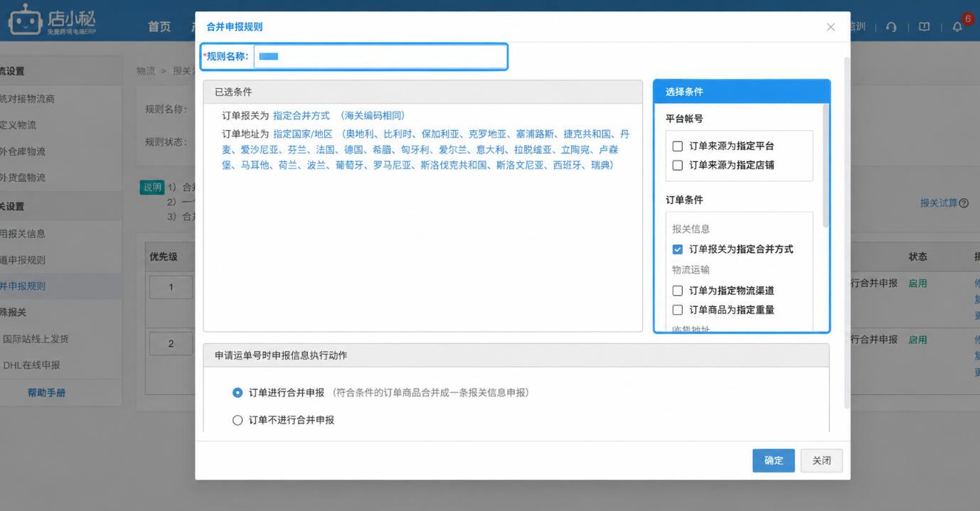Click the 店小秘 robot logo
The width and height of the screenshot is (980, 511).
click(26, 20)
